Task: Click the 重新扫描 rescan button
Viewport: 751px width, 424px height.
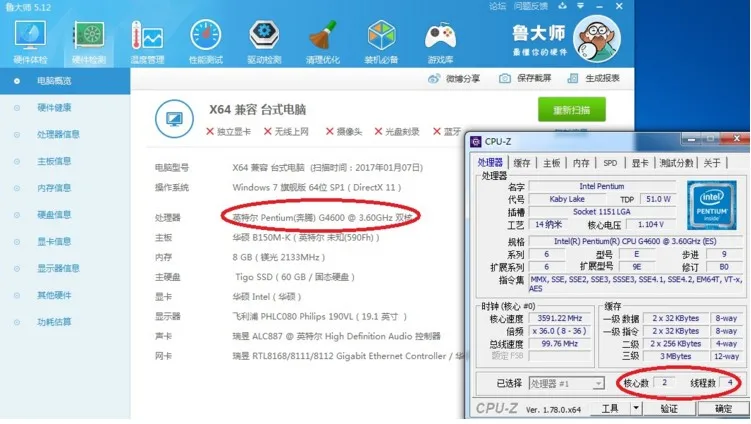Action: click(572, 110)
